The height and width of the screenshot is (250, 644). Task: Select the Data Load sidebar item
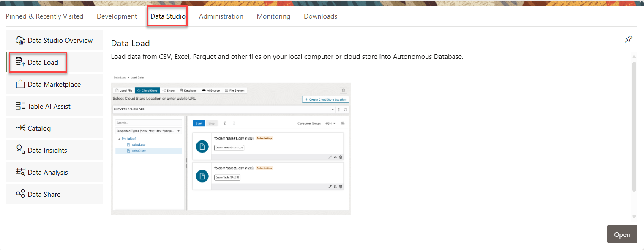coord(54,62)
